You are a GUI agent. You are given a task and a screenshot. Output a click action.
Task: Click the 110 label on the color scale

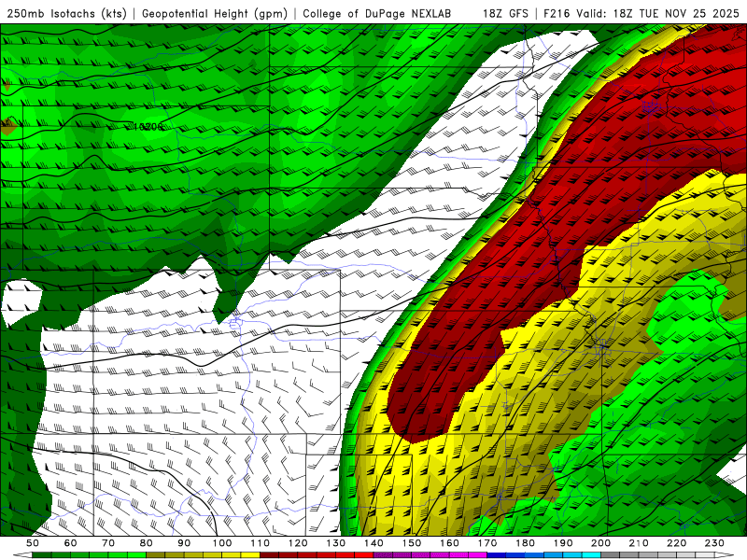261,543
